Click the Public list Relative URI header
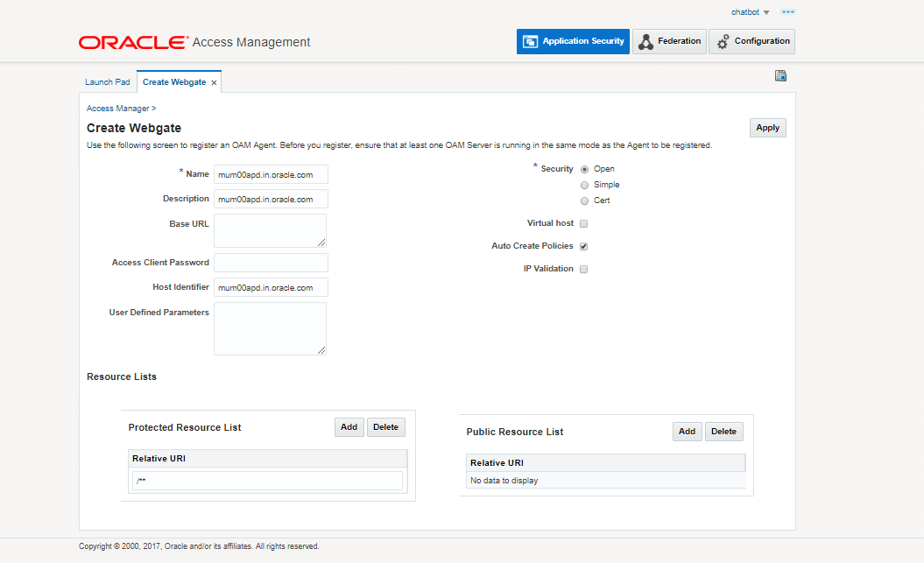This screenshot has height=563, width=924. click(x=606, y=463)
